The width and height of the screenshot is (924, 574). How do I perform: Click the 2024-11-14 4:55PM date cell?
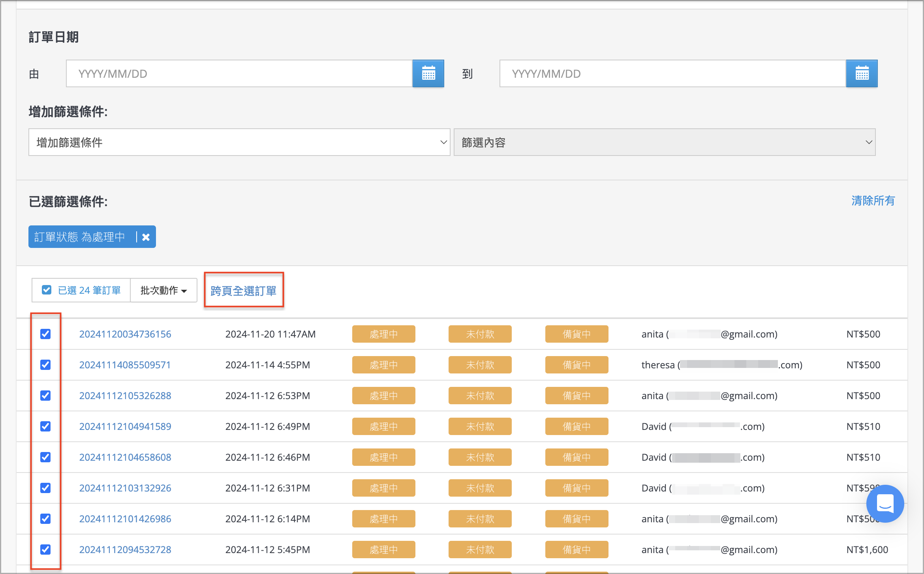pos(268,365)
